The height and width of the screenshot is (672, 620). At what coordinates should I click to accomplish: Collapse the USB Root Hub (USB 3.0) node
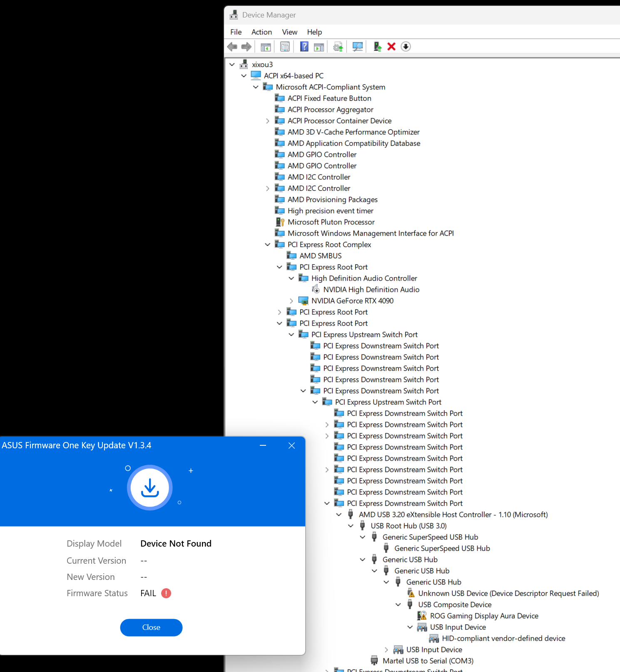pyautogui.click(x=351, y=526)
